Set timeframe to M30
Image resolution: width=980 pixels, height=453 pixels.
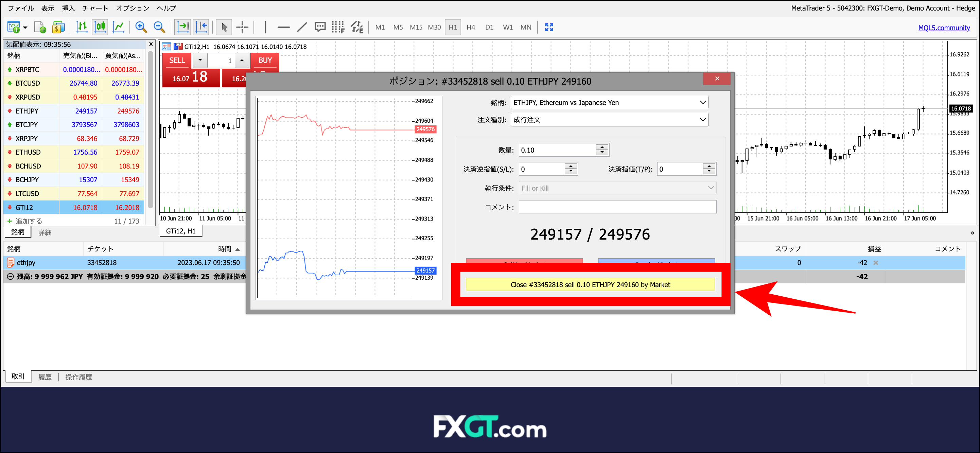[435, 28]
